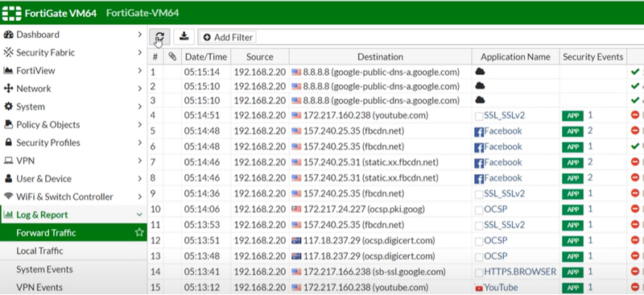Click the cloud application icon in row 1
This screenshot has height=295, width=644.
point(480,72)
